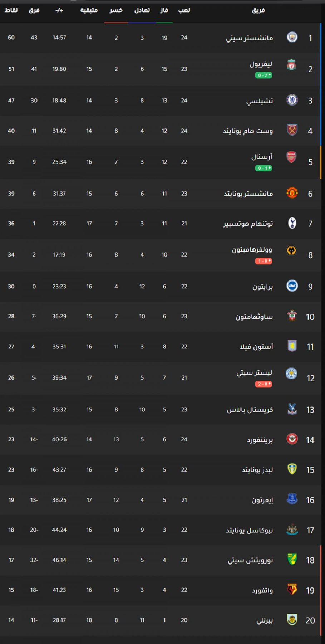This screenshot has width=325, height=644.
Task: Click the Wolverhampton club crest
Action: click(x=292, y=250)
